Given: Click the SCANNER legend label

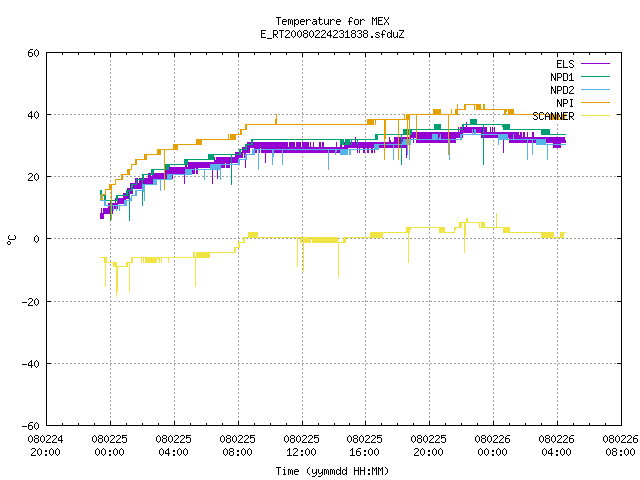Looking at the screenshot, I should click(x=553, y=116).
